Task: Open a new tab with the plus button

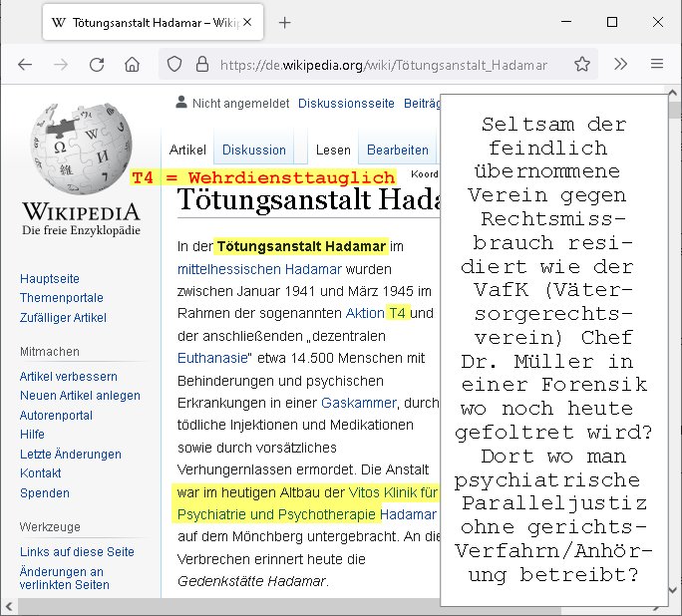Action: [284, 23]
